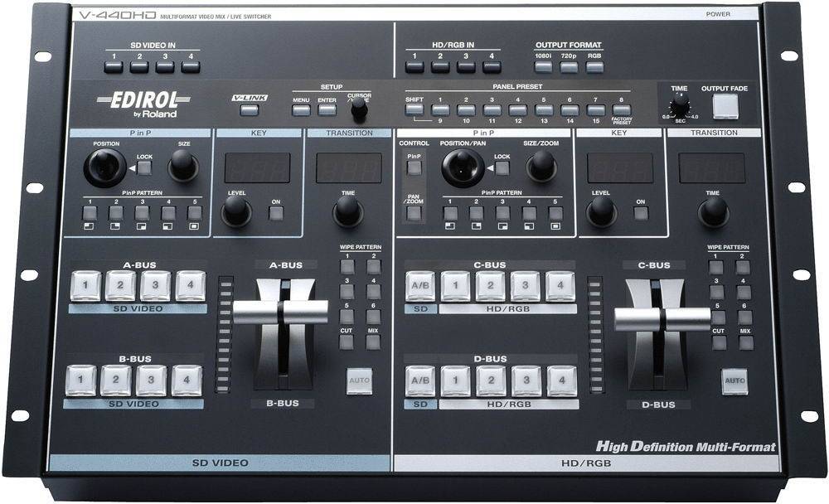Select C-BUS HD/RGB button 2

(490, 286)
